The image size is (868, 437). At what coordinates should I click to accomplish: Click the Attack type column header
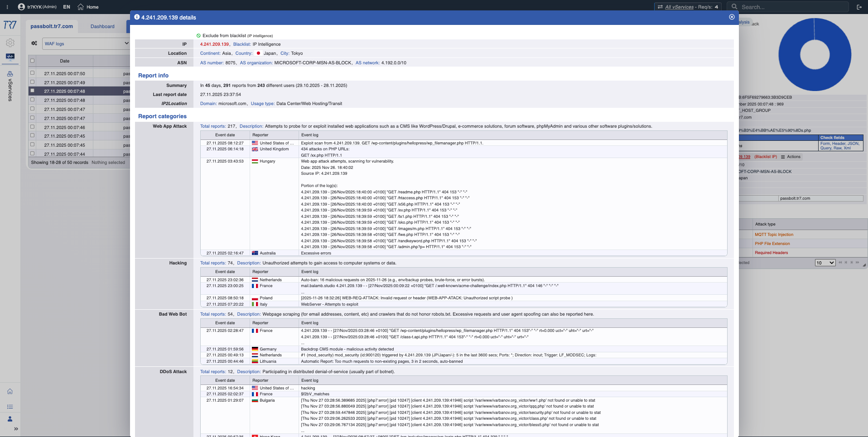(765, 224)
